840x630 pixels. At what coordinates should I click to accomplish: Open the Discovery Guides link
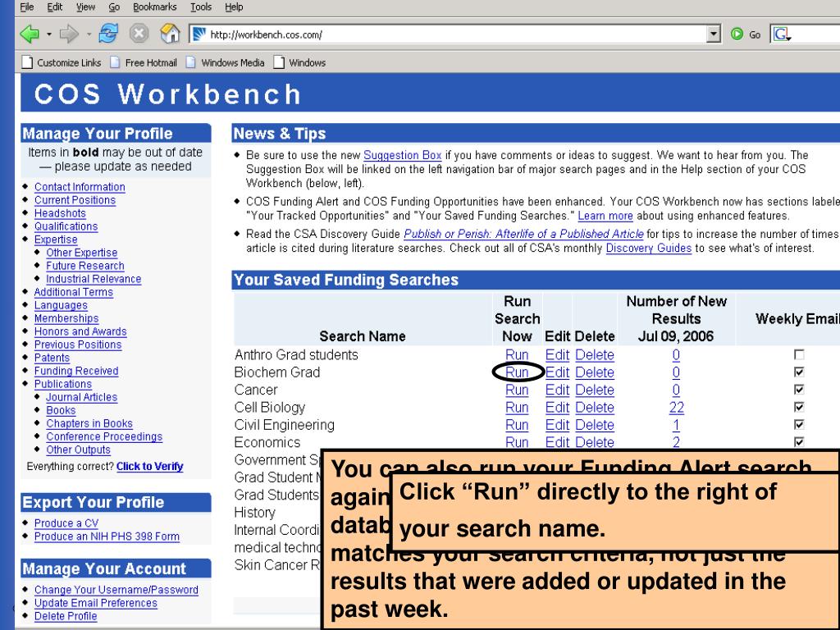[649, 248]
